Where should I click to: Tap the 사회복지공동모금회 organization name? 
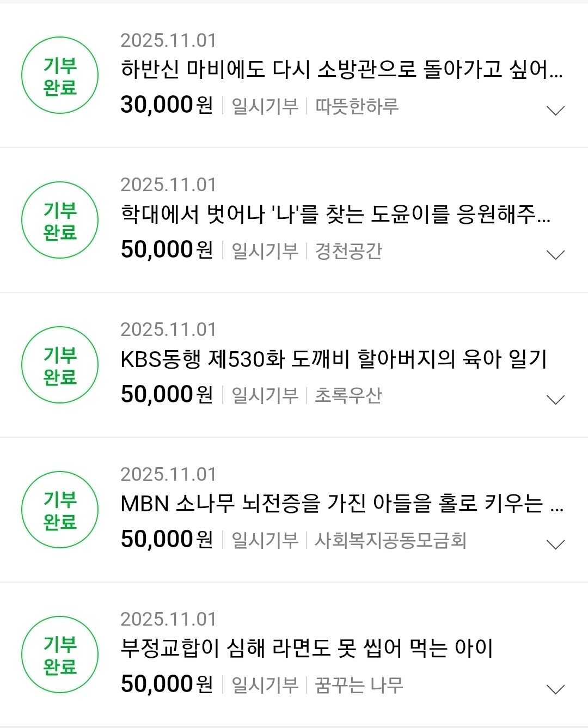[x=390, y=541]
